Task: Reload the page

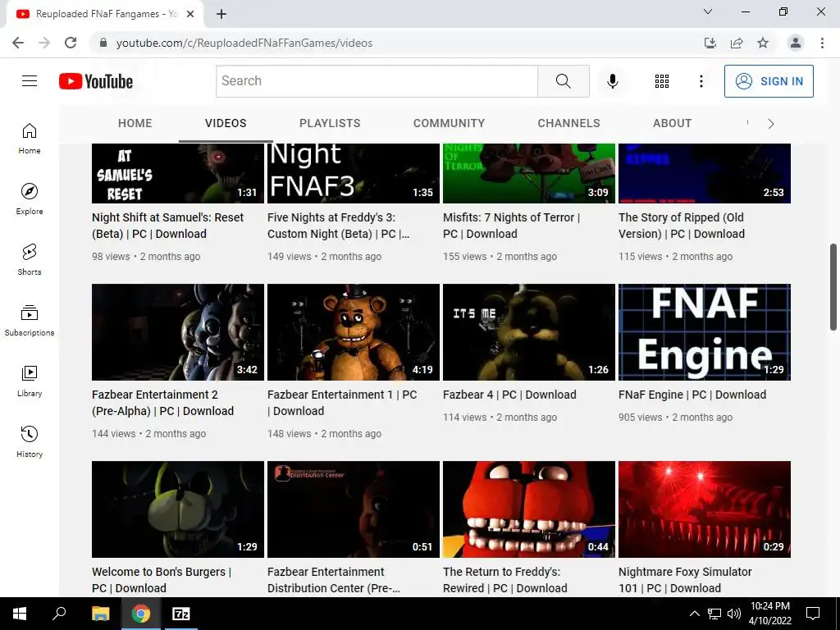Action: point(71,43)
